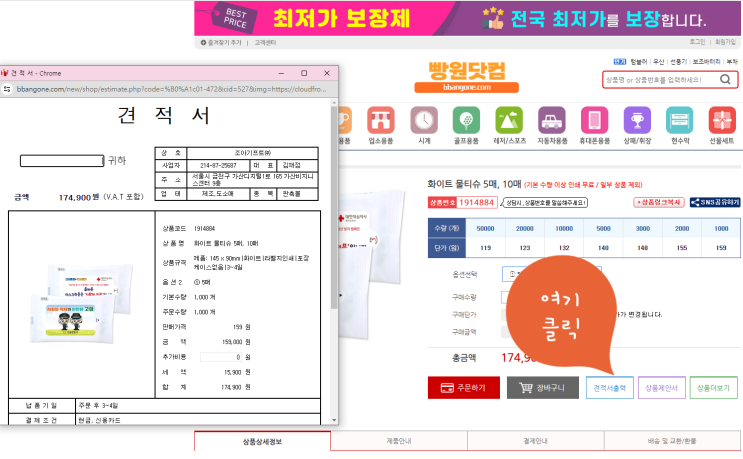Click the quantity 3000 table cell
The width and height of the screenshot is (743, 459).
[x=643, y=228]
